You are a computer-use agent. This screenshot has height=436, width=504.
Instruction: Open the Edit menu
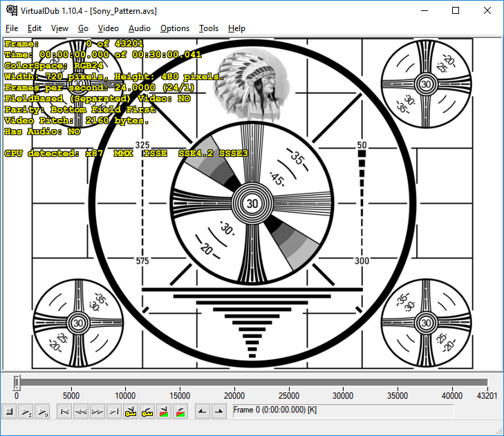(35, 28)
